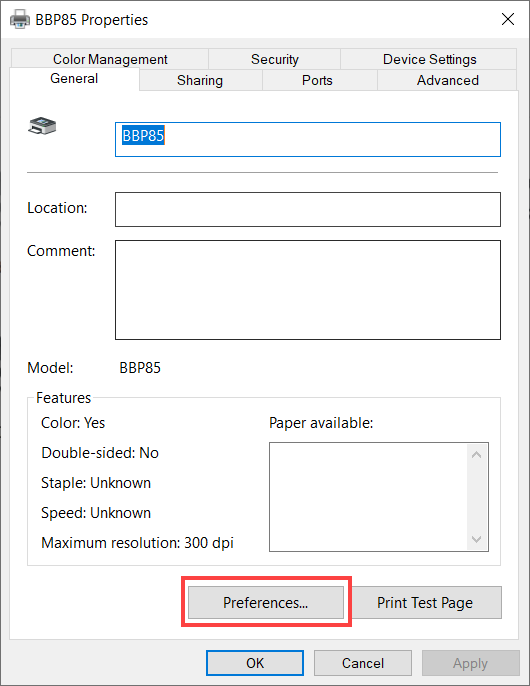The height and width of the screenshot is (686, 530).
Task: Open the Sharing tab
Action: pos(200,80)
